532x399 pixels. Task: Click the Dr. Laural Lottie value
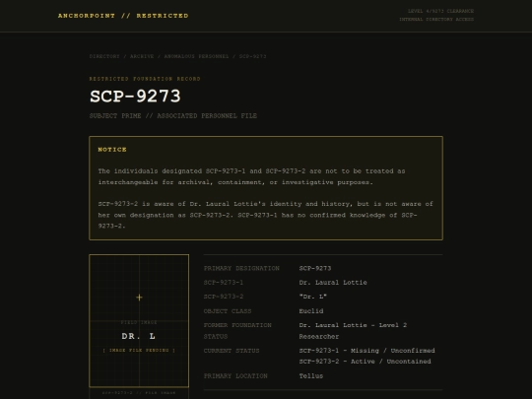pyautogui.click(x=333, y=283)
